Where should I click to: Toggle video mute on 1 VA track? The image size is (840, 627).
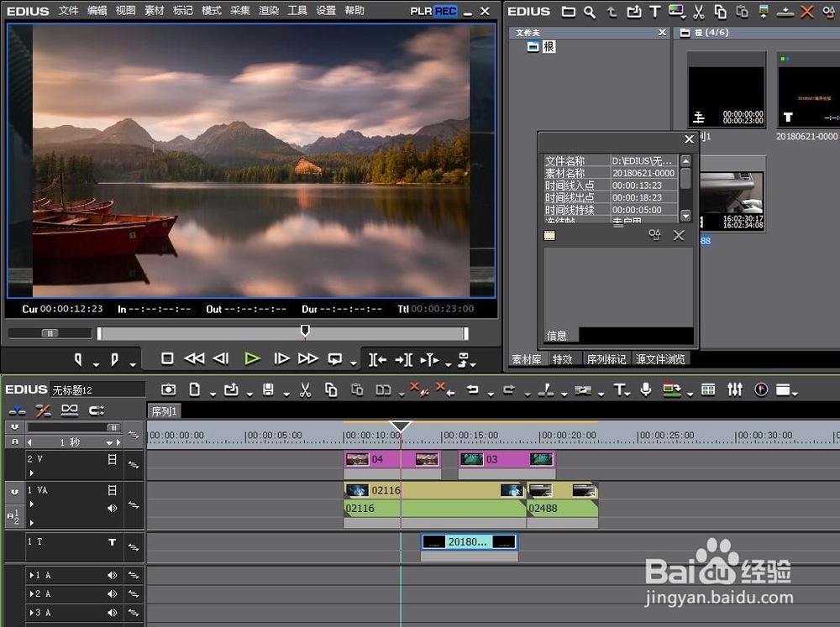coord(112,490)
